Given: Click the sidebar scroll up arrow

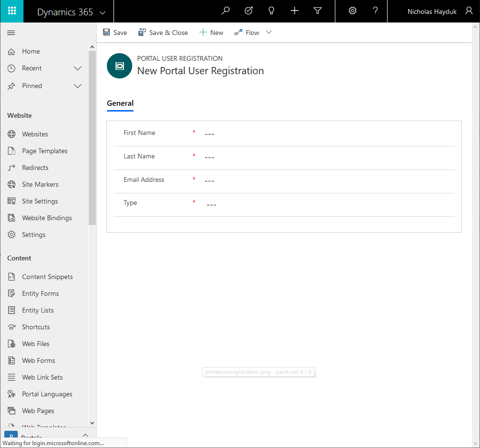Looking at the screenshot, I should pyautogui.click(x=92, y=47).
